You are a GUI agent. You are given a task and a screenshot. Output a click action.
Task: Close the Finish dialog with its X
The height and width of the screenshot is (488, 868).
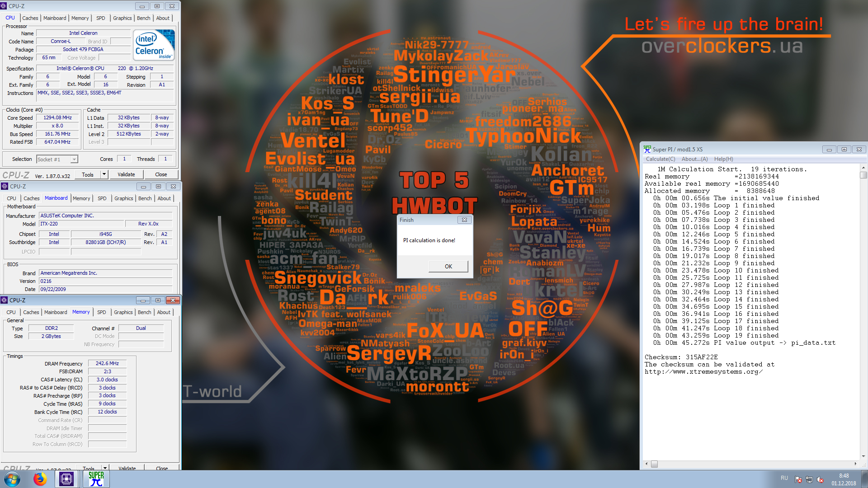(464, 220)
